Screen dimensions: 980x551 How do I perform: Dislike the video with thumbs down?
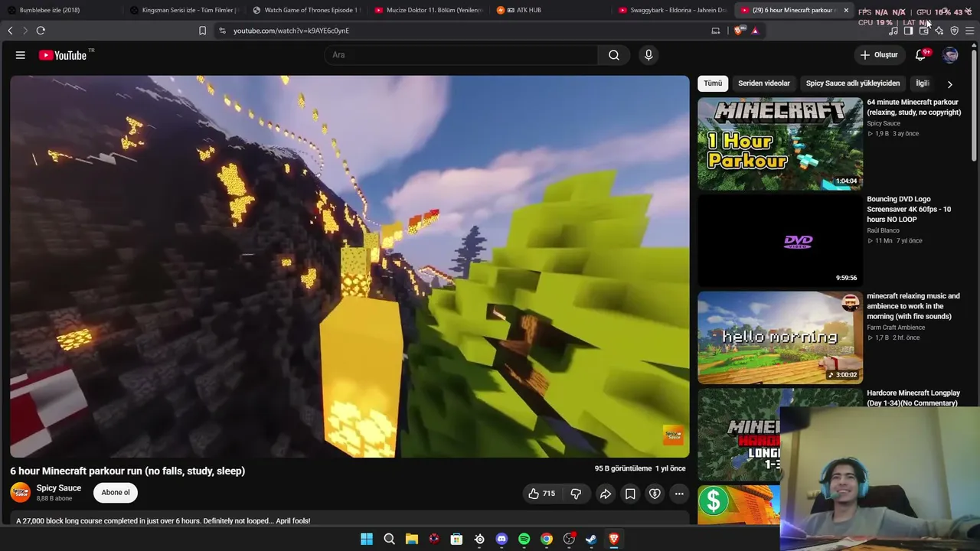[x=576, y=494]
